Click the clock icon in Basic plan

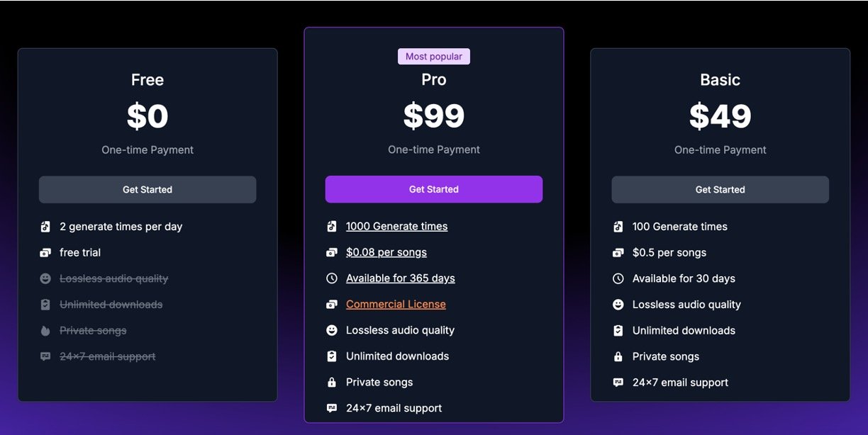(x=618, y=278)
